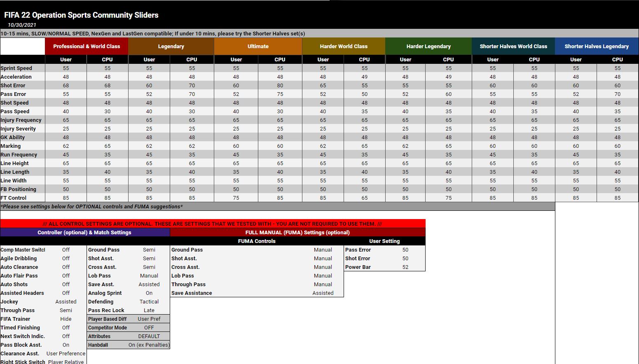Click Ultimate User FT Control value 75
The width and height of the screenshot is (639, 364).
coord(236,198)
